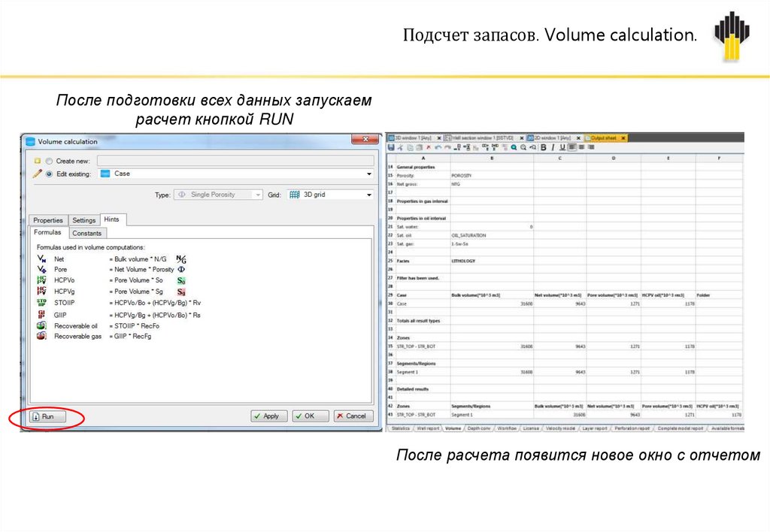This screenshot has width=770, height=532.
Task: Click the Porosity phi icon
Action: [181, 270]
